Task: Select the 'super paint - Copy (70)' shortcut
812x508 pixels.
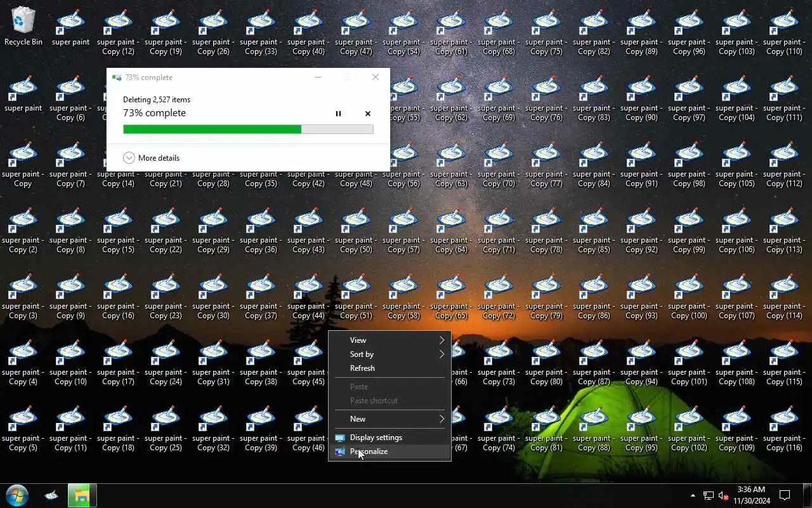Action: click(x=499, y=164)
